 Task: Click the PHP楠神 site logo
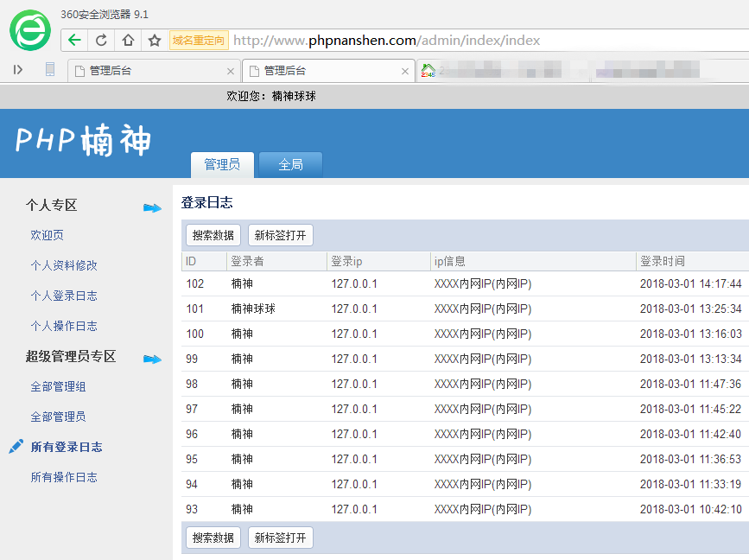(83, 140)
